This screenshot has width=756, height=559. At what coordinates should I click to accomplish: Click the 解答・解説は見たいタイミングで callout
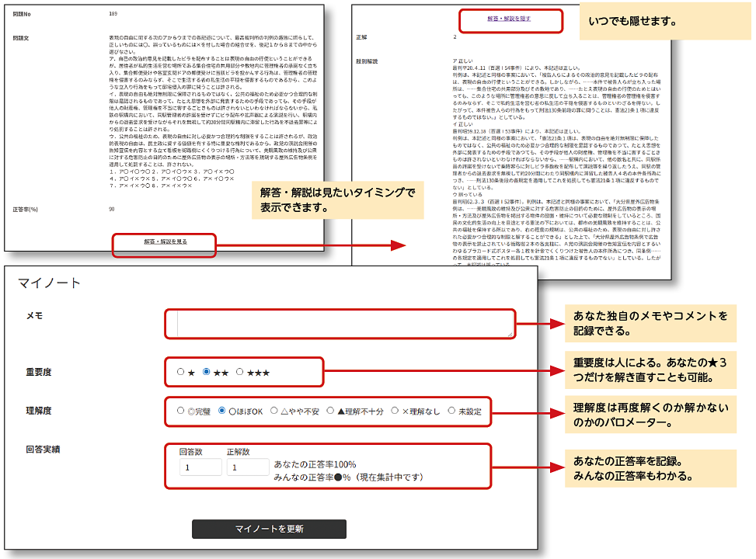point(339,201)
